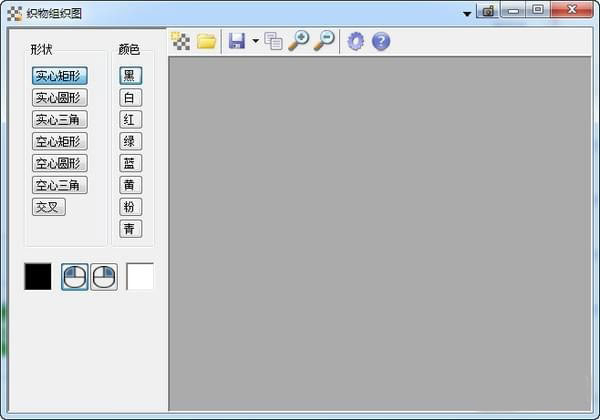Select the left mouse button icon
The image size is (600, 420).
(x=75, y=277)
